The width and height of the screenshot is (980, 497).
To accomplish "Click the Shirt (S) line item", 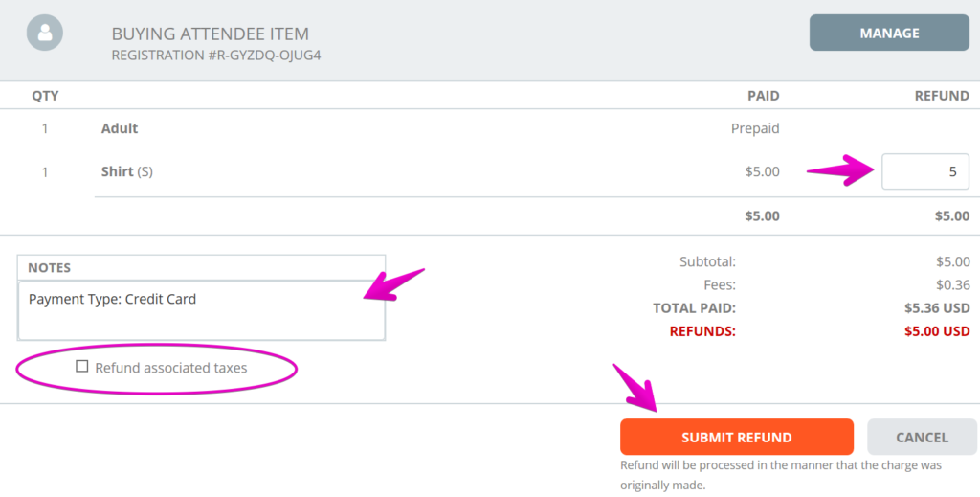I will point(127,171).
